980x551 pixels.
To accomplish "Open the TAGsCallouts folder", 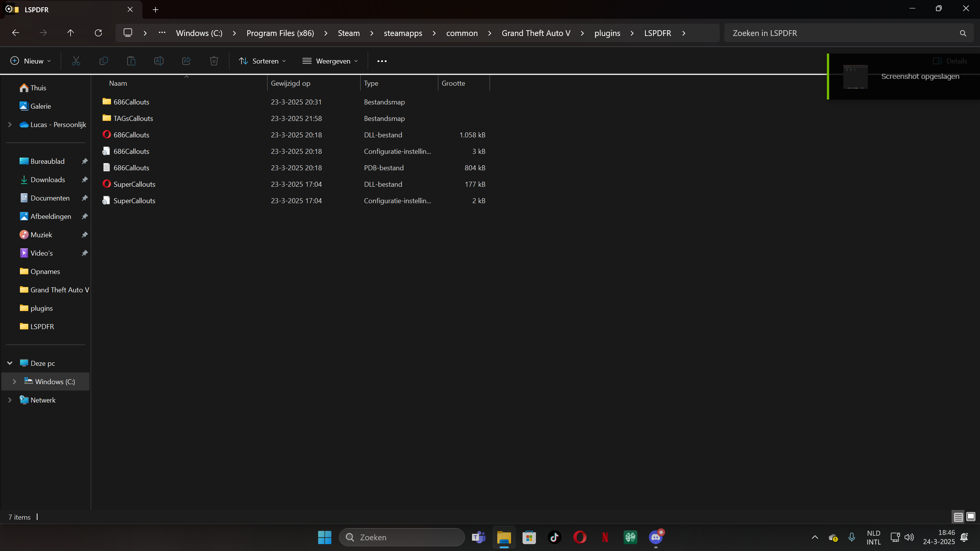I will tap(133, 118).
